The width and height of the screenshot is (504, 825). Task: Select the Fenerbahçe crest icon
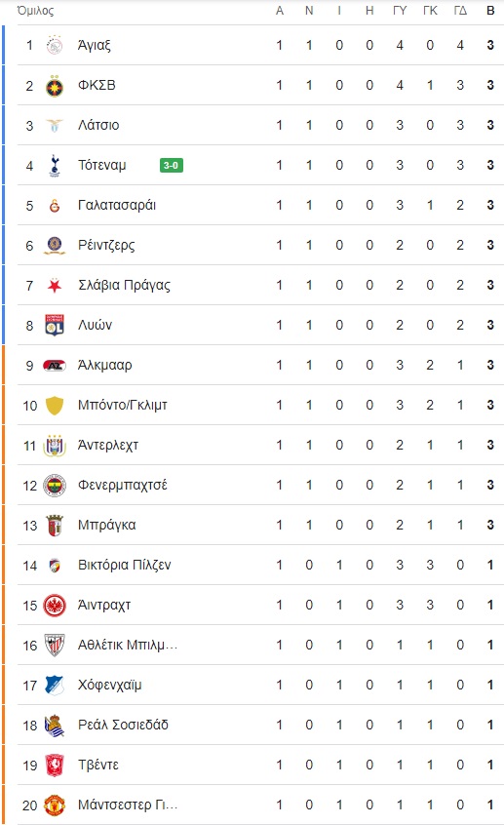click(55, 485)
